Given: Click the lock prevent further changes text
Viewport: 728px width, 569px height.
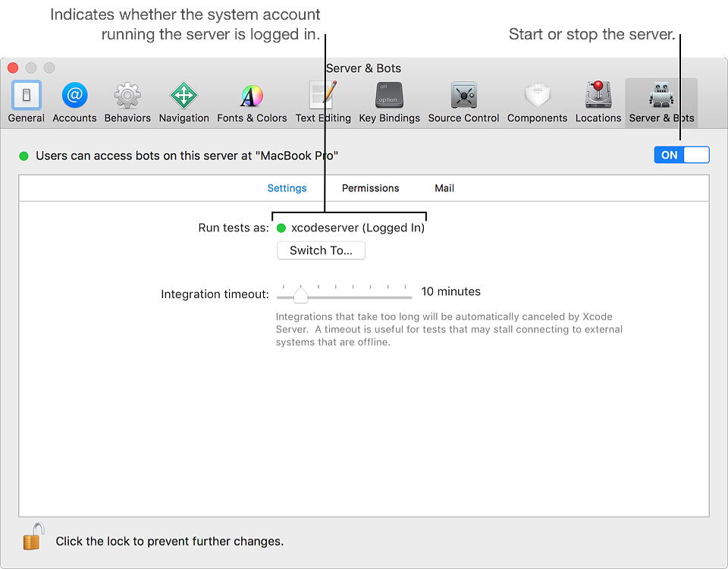Looking at the screenshot, I should [x=169, y=541].
